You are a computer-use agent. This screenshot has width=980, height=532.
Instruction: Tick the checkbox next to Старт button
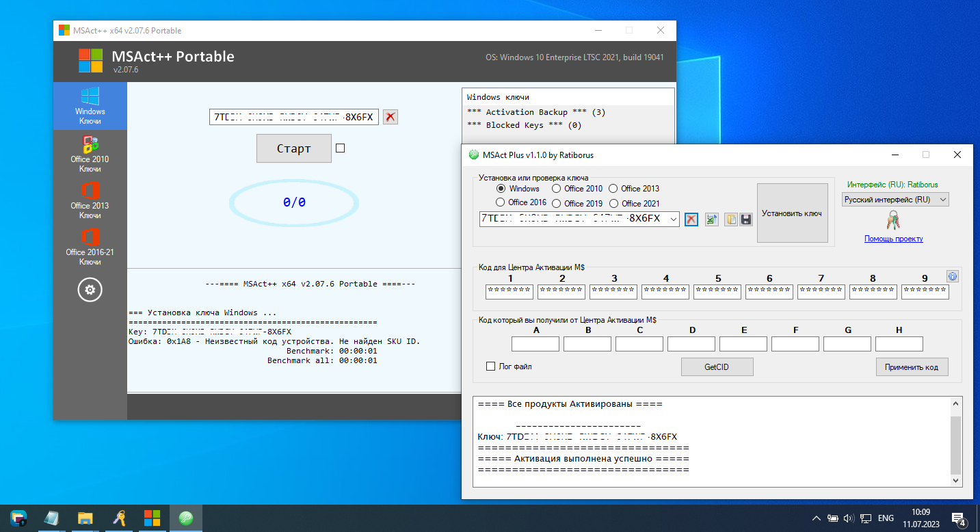tap(341, 148)
